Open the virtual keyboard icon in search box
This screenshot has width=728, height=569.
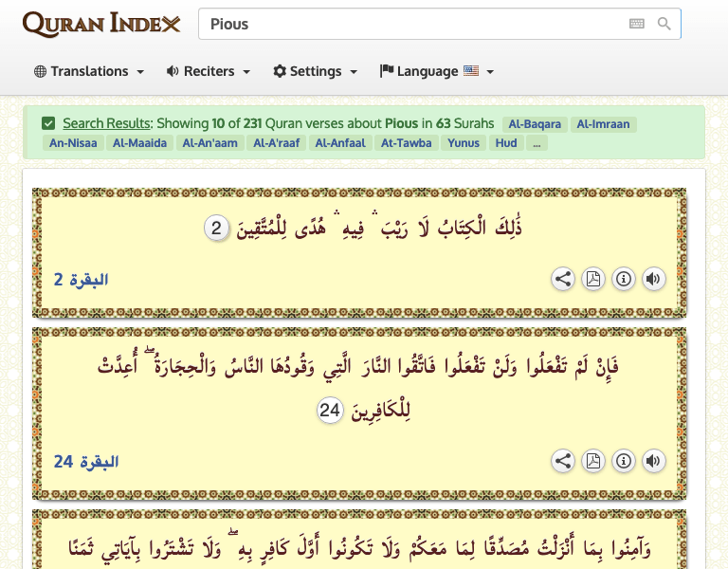pyautogui.click(x=637, y=24)
